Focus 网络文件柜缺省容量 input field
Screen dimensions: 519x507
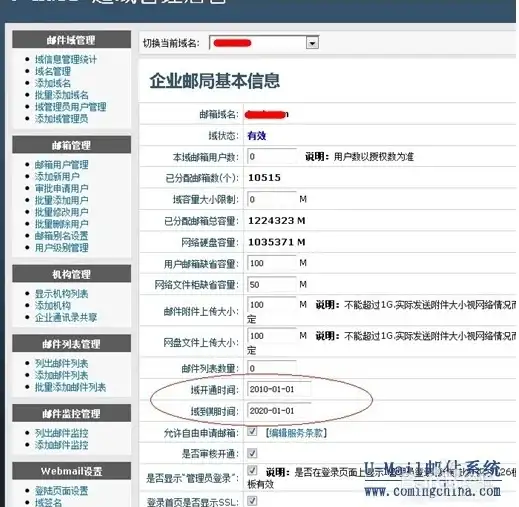point(272,285)
